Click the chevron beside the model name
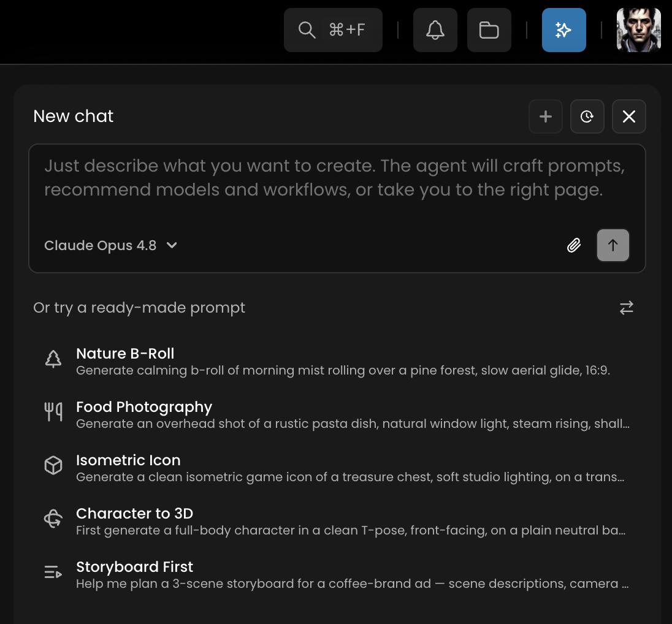Screen dimensions: 672x624 [x=172, y=246]
